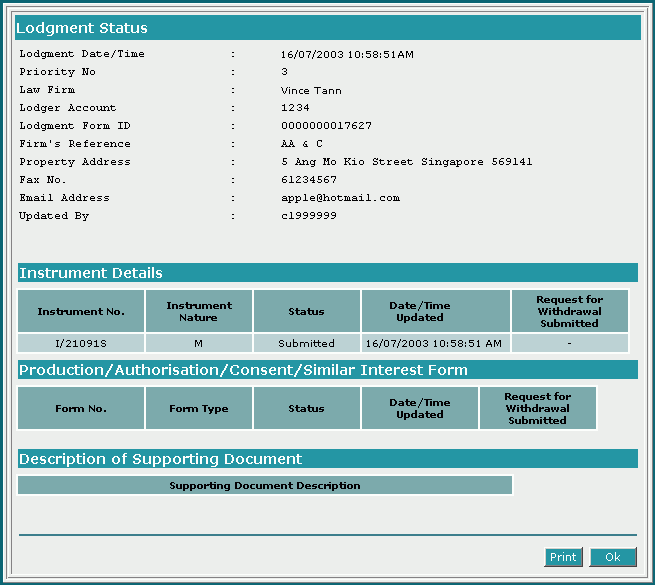This screenshot has height=585, width=655.
Task: Click the Status header in Instrument Details
Action: [x=307, y=311]
